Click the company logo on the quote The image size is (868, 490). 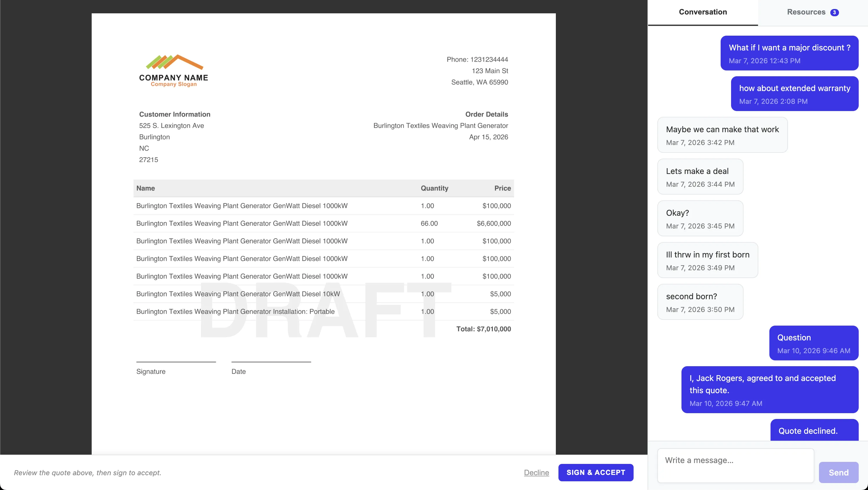(x=173, y=71)
